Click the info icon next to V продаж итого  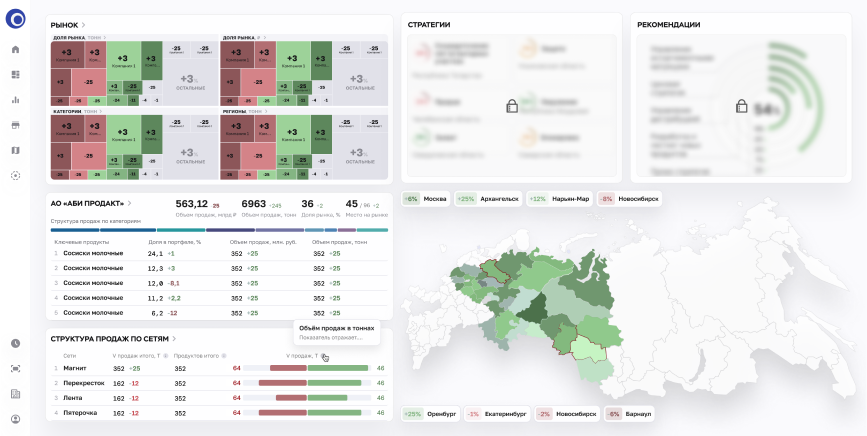162,355
